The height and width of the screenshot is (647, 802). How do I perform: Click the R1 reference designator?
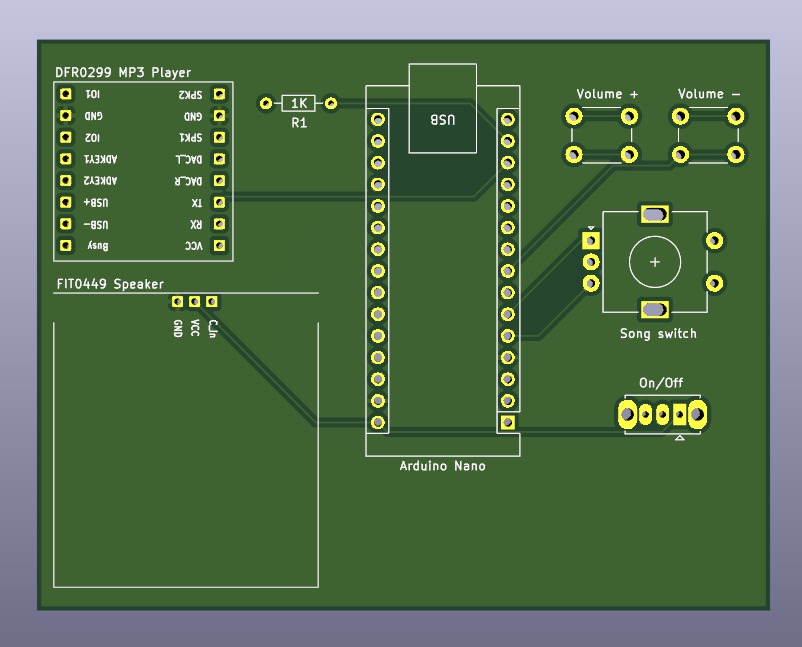point(299,123)
